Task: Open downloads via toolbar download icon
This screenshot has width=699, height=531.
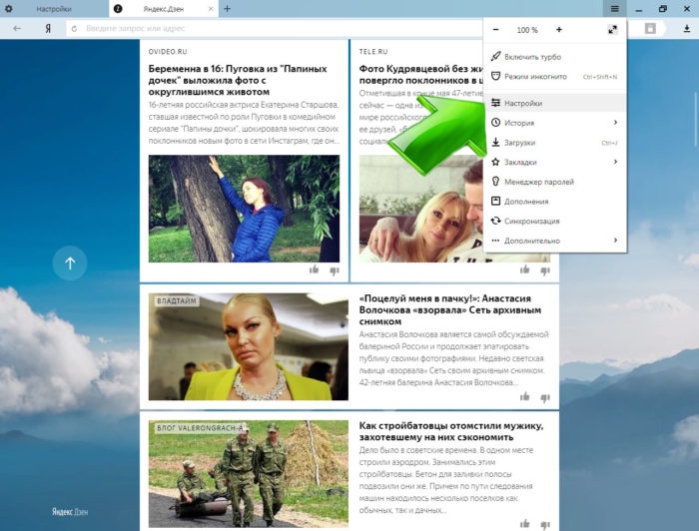Action: tap(687, 29)
